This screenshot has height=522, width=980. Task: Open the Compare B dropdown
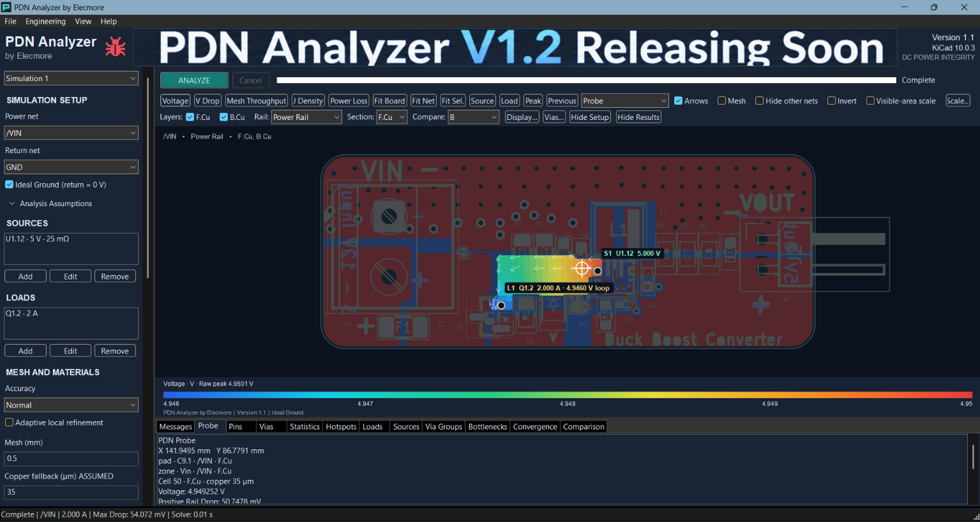click(473, 117)
